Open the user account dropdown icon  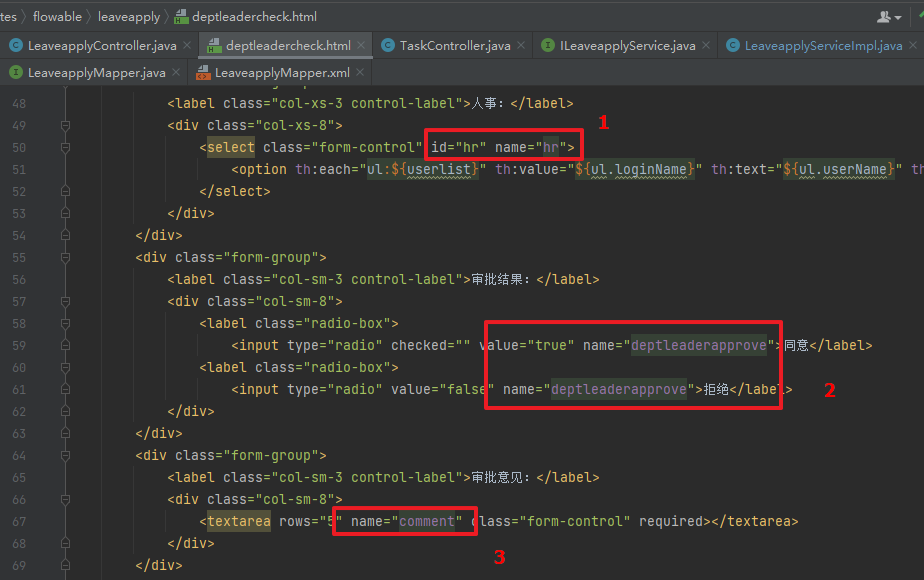tap(889, 17)
